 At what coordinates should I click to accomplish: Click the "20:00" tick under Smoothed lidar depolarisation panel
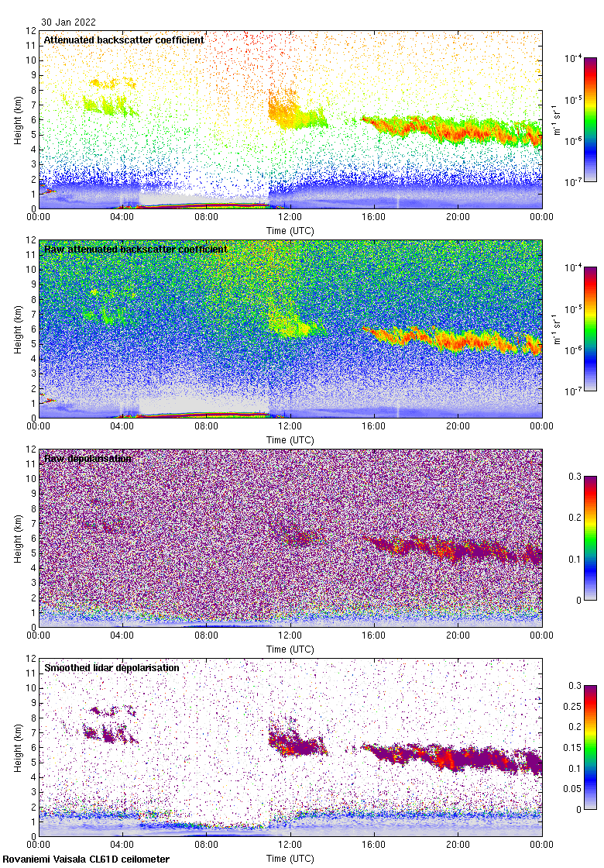(458, 845)
